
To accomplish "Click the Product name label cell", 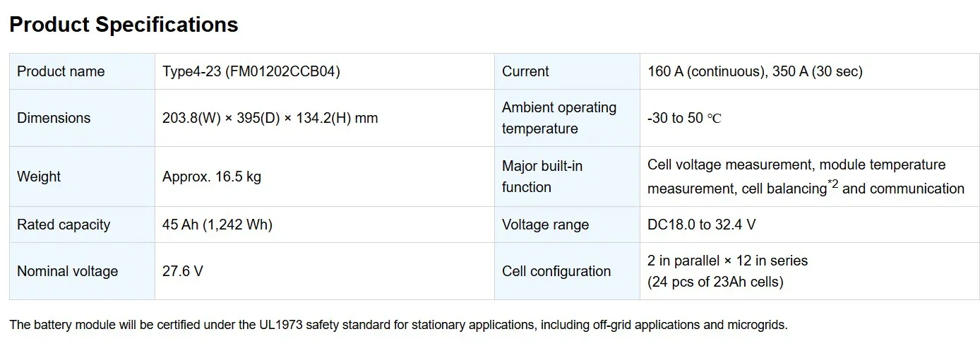I will click(61, 71).
